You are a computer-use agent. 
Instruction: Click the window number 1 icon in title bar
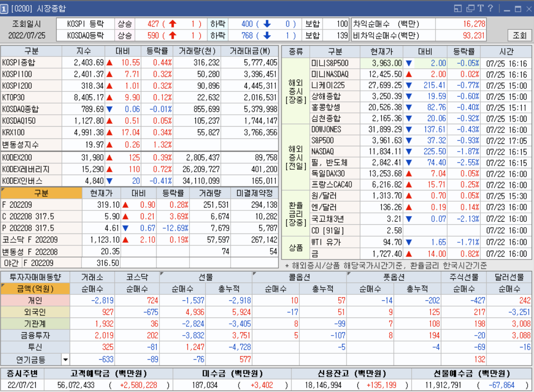click(4, 9)
